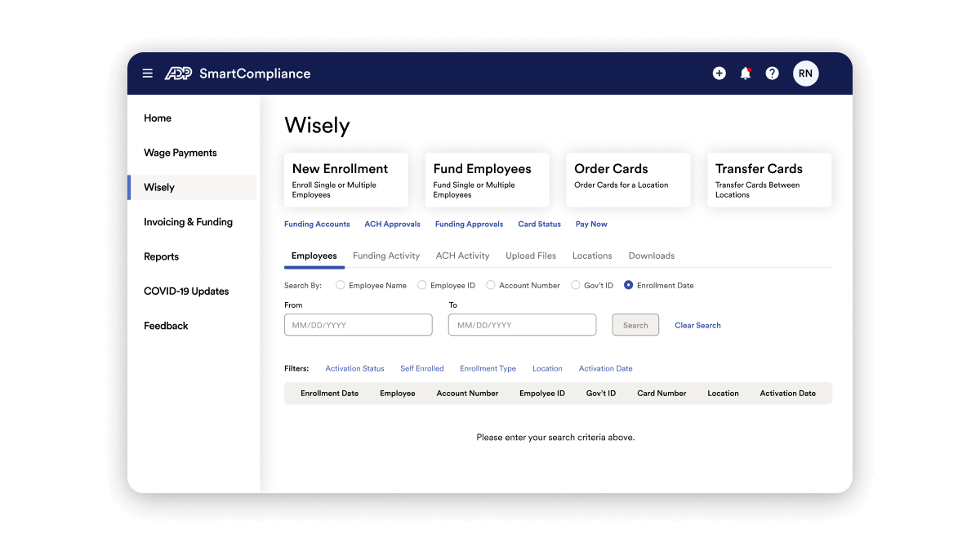Open the Location filter
This screenshot has width=980, height=552.
click(x=547, y=368)
